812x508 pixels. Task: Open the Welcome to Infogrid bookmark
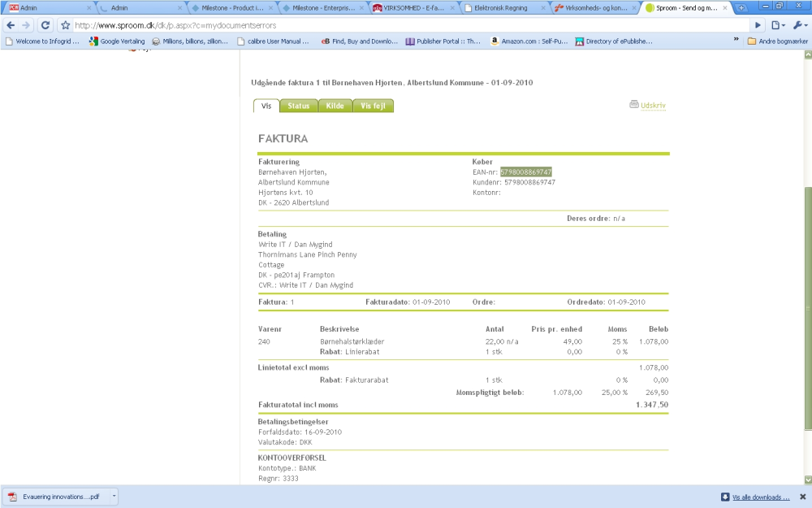42,41
